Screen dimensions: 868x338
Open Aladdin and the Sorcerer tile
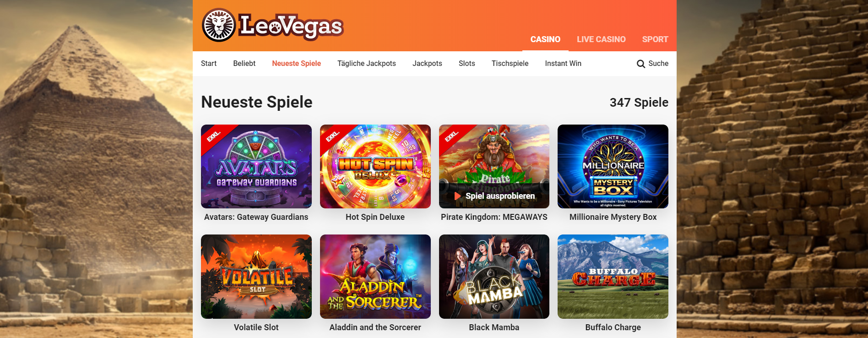[375, 277]
